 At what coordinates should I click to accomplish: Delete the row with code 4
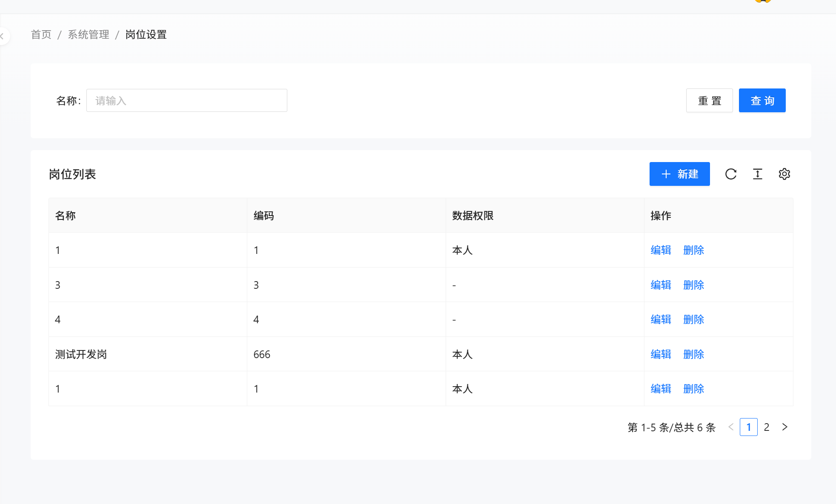click(693, 319)
